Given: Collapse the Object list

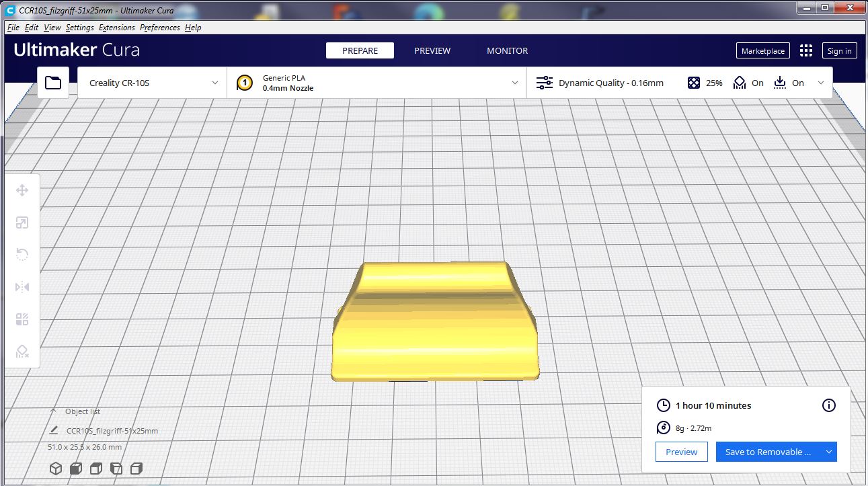Looking at the screenshot, I should point(54,411).
